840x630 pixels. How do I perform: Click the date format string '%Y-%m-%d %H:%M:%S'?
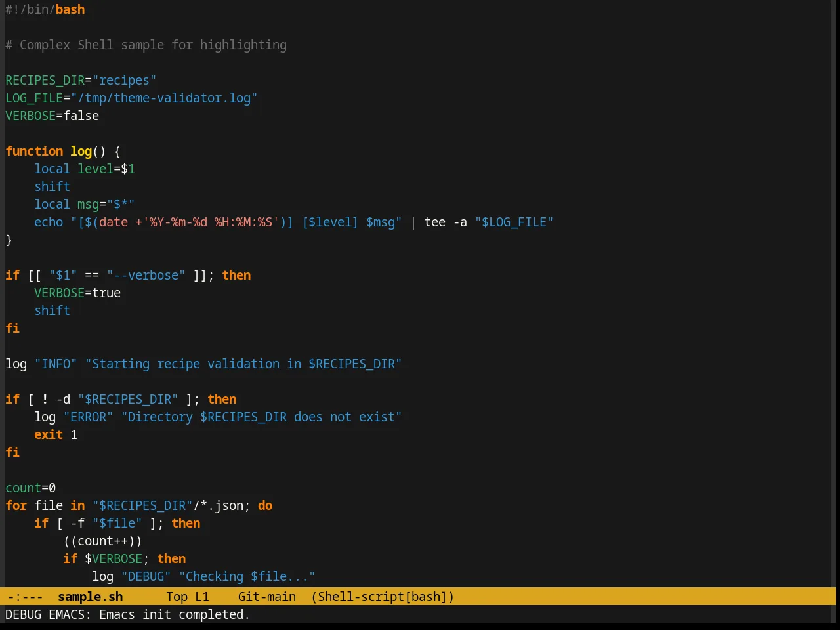pos(211,222)
